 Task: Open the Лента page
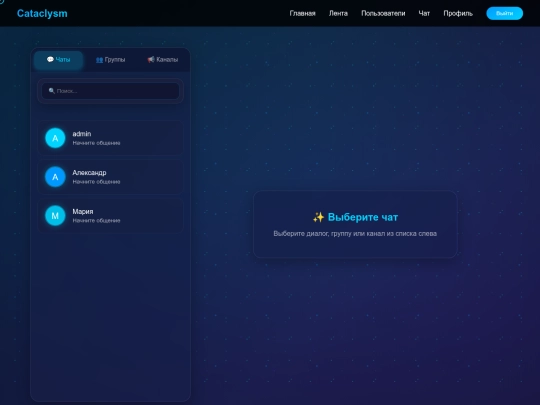[x=338, y=13]
